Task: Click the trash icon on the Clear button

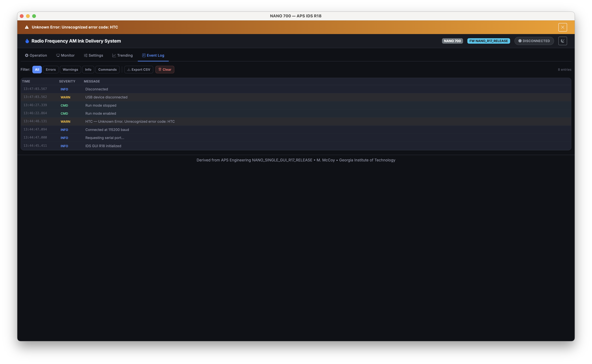Action: [x=160, y=69]
